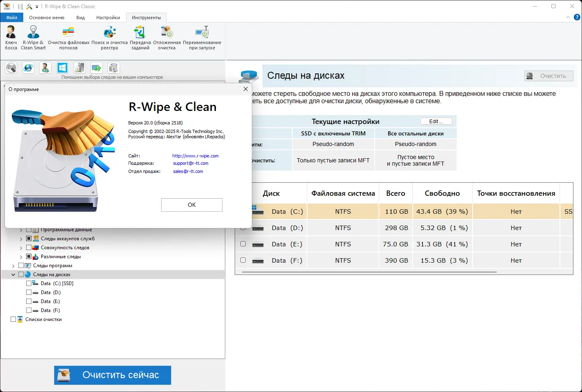Screen dimensions: 582x392
Task: Expand the Следы программ branch
Action: tap(13, 265)
